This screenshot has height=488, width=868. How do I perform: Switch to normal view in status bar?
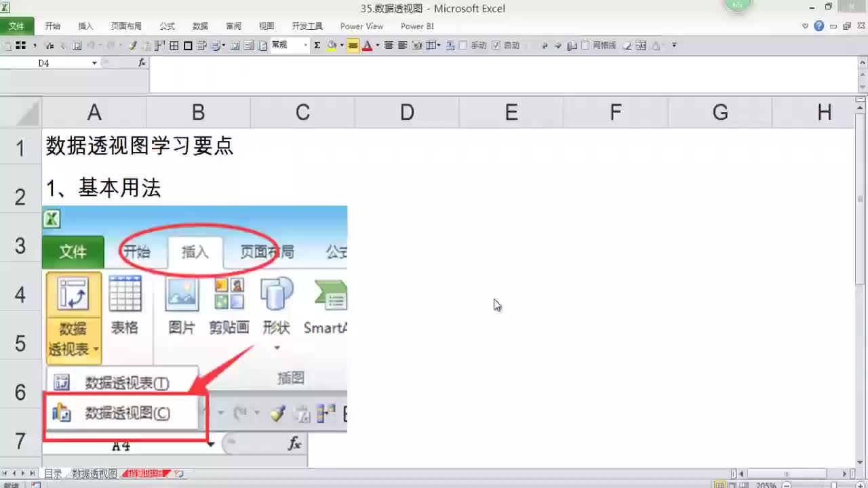tap(719, 485)
